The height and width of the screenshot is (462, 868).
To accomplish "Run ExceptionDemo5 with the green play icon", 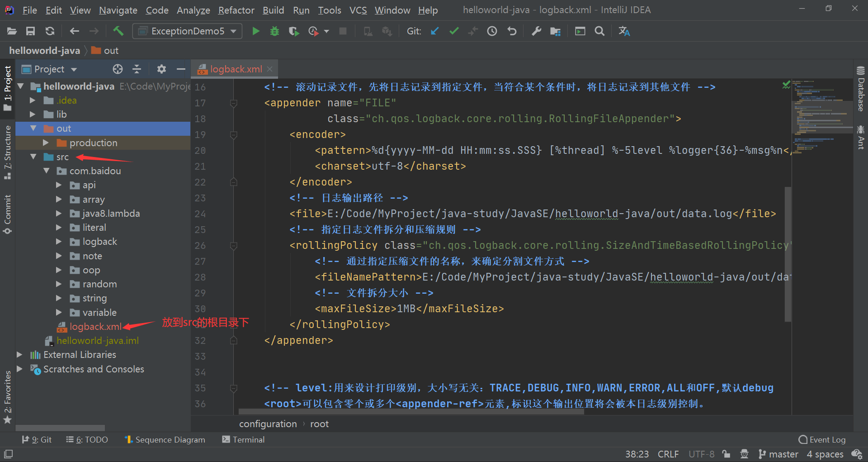I will point(255,31).
